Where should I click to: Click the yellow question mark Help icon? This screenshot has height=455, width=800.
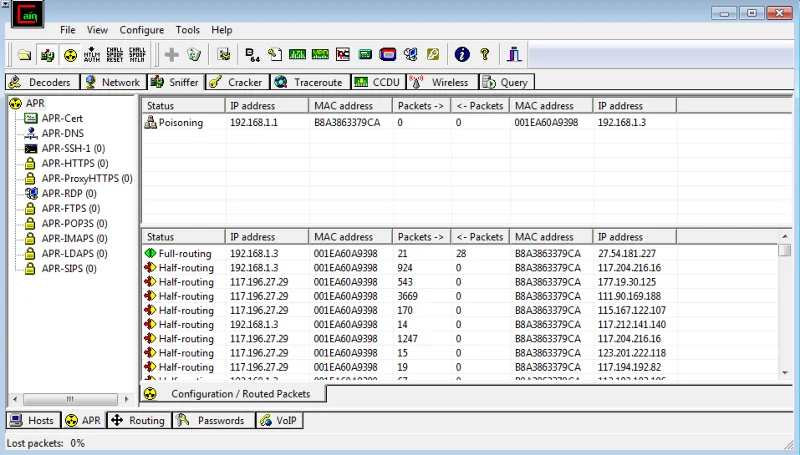click(485, 54)
